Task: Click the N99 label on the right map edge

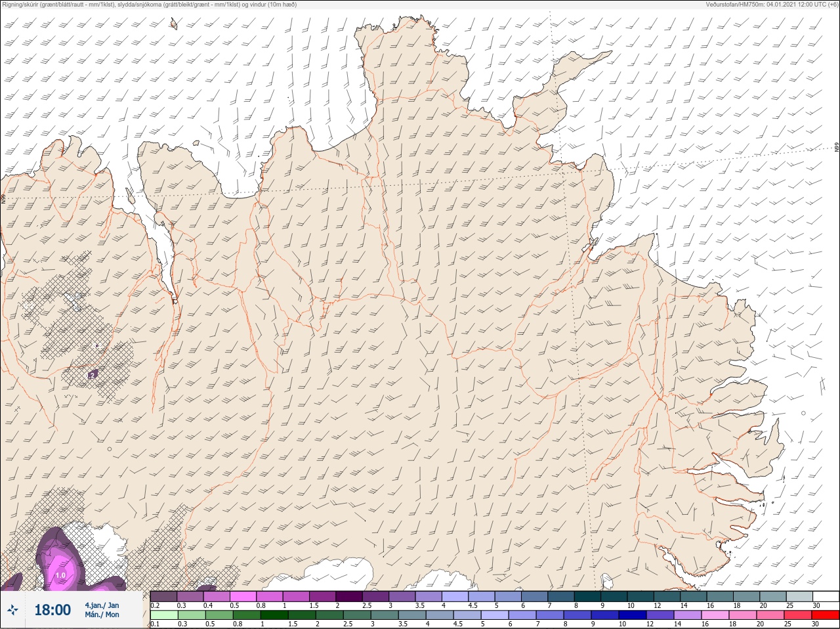Action: coord(837,148)
